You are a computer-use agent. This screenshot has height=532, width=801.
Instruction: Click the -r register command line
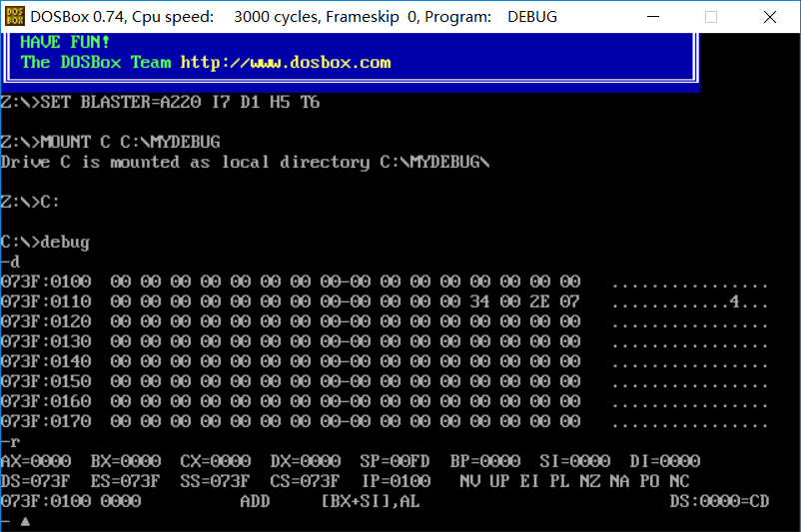tap(10, 441)
